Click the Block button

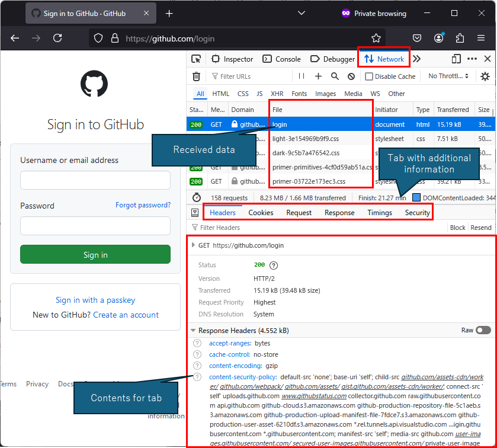click(457, 228)
